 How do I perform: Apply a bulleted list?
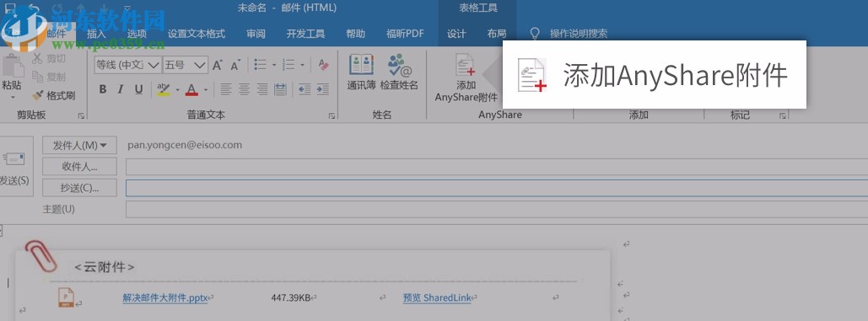point(260,65)
